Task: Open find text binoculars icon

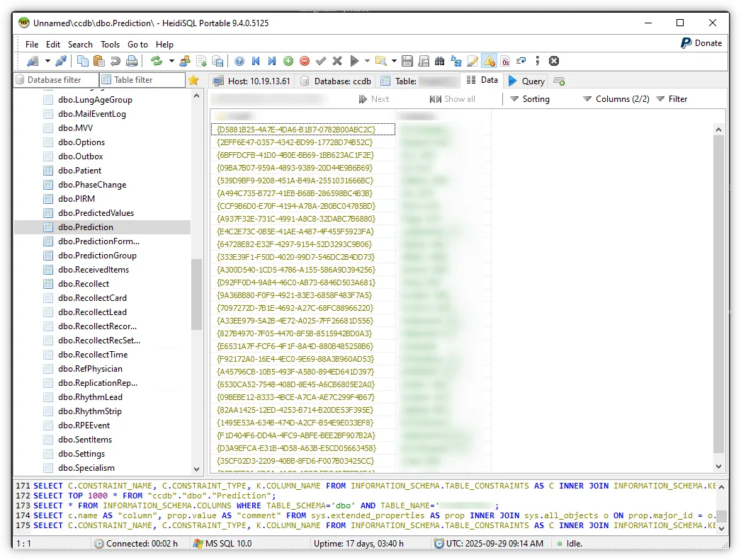Action: [440, 61]
